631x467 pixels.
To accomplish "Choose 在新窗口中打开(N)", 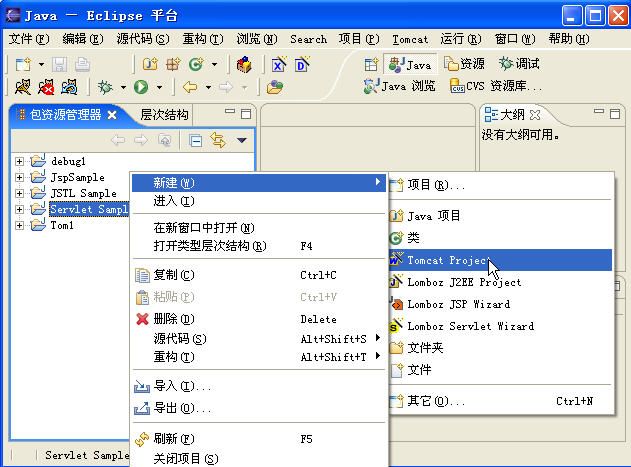I will point(259,228).
